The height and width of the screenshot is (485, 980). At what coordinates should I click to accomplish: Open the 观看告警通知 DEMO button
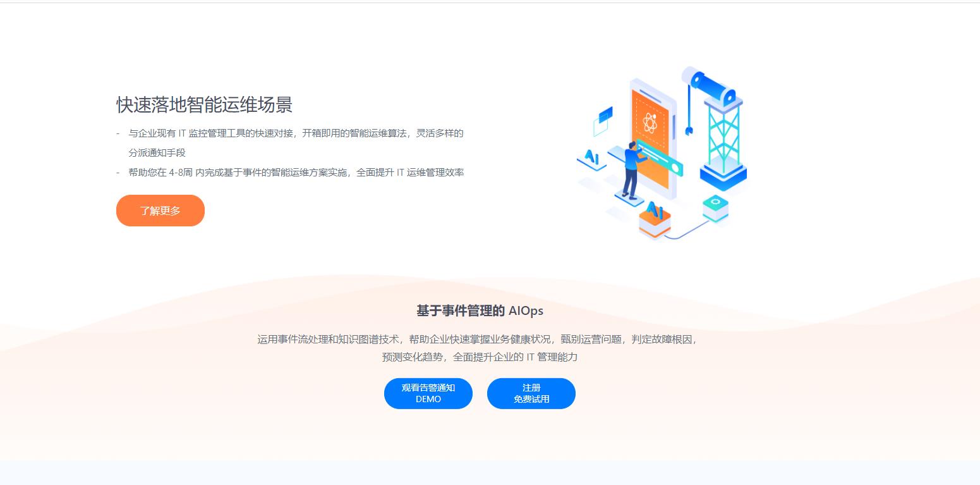tap(428, 393)
